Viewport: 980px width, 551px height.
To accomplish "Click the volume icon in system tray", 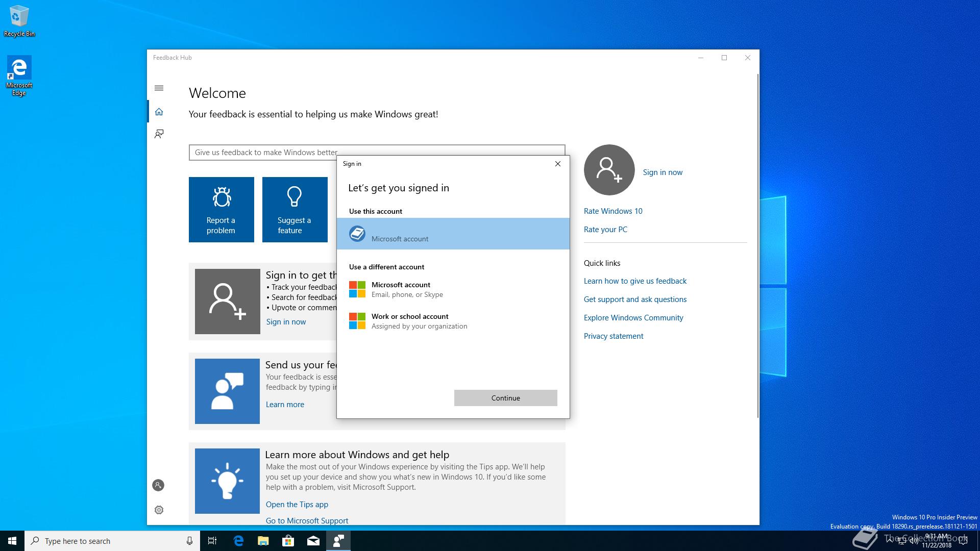I will (914, 541).
